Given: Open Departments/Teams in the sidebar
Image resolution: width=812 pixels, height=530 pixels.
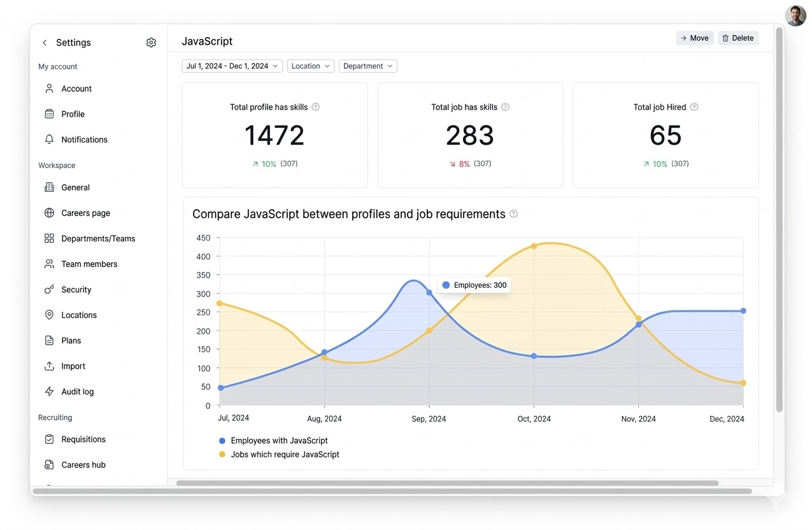Looking at the screenshot, I should click(98, 238).
